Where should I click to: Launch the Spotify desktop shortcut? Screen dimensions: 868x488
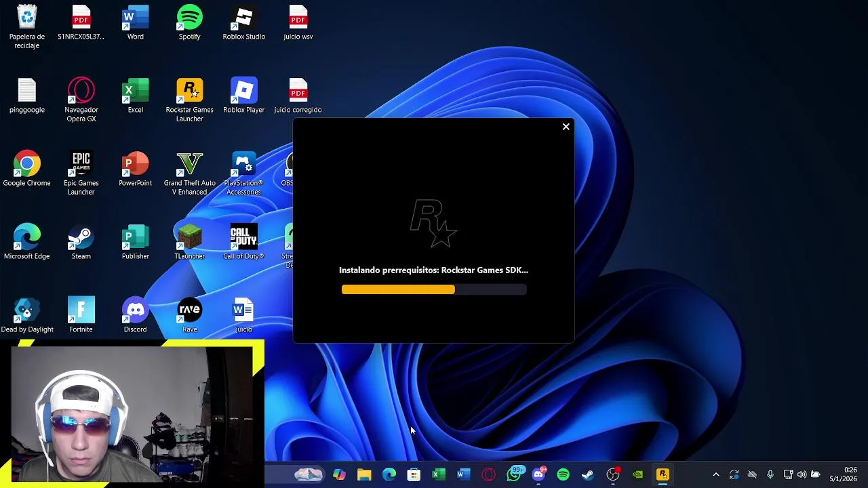pos(189,22)
